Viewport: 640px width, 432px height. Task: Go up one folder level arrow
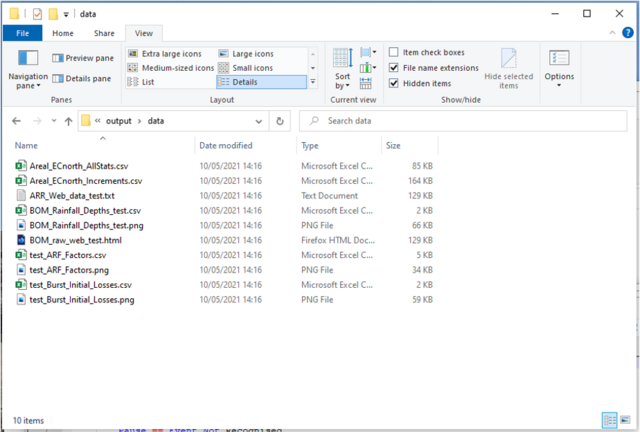[x=67, y=121]
